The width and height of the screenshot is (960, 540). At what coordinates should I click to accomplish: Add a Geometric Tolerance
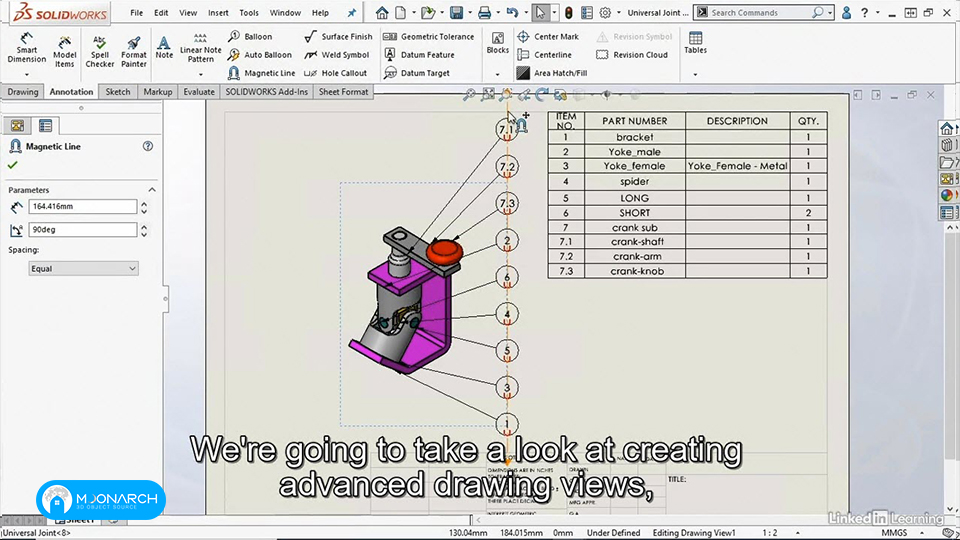pos(429,37)
